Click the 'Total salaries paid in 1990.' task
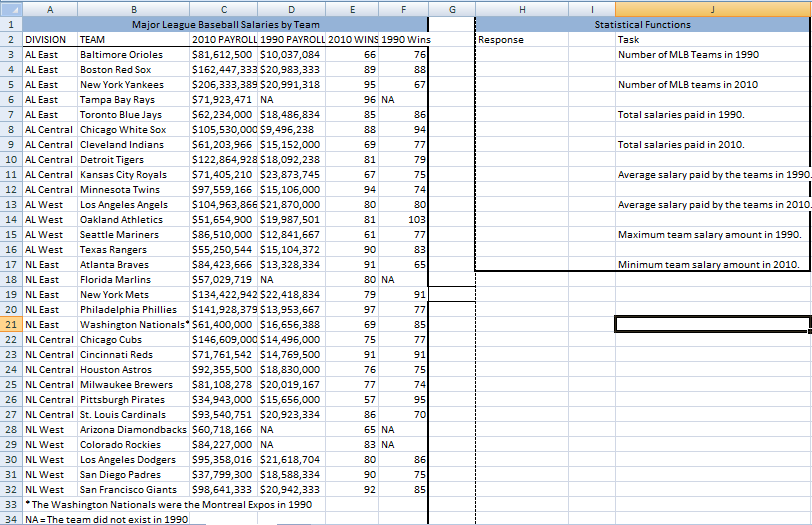 (x=713, y=114)
